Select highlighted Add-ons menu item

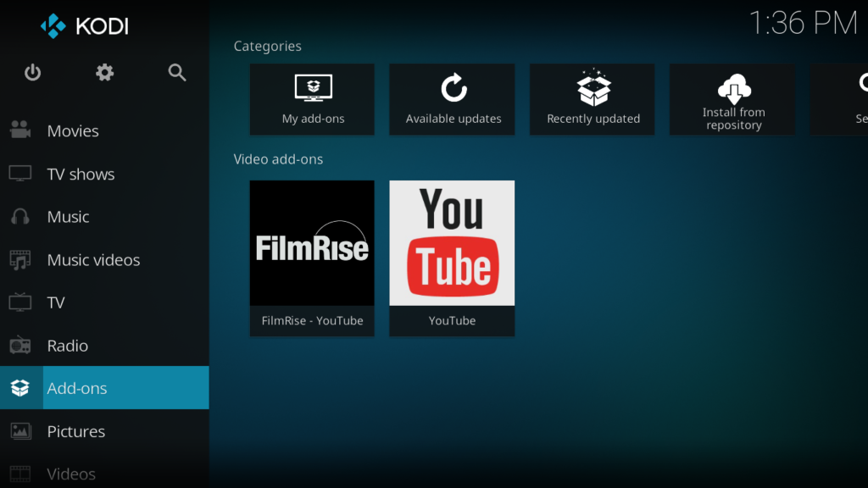point(104,388)
